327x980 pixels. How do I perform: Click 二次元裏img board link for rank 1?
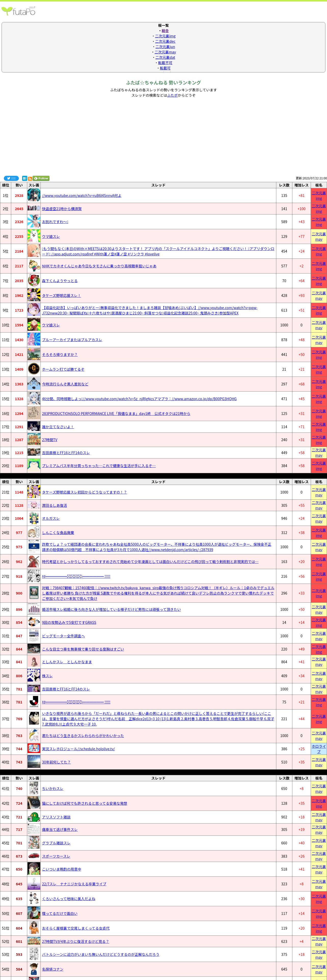tap(319, 196)
